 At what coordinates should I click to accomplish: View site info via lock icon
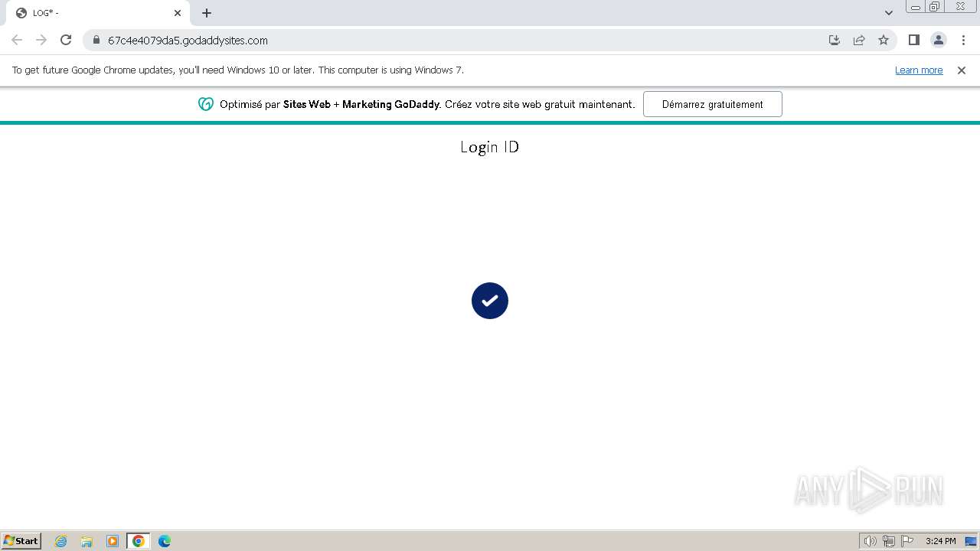(96, 40)
